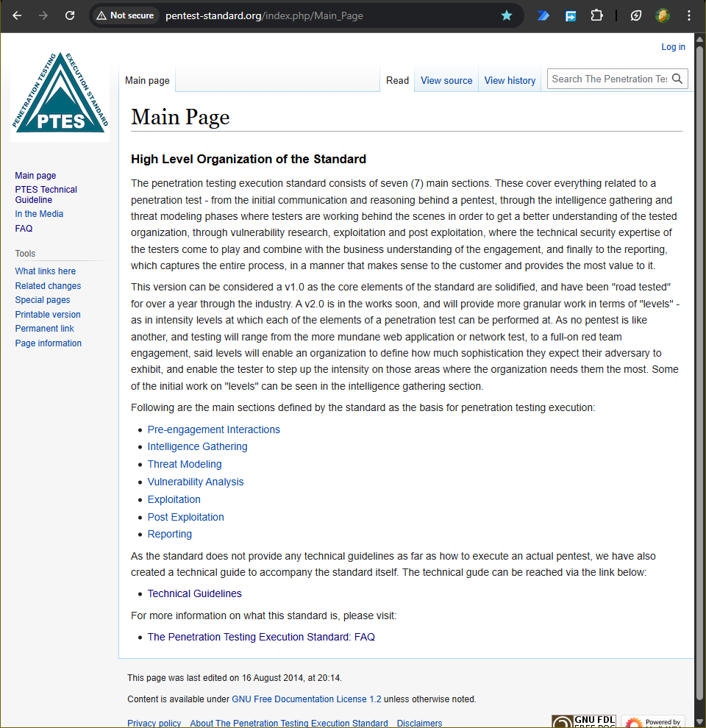This screenshot has width=706, height=728.
Task: Open Special pages link
Action: coord(42,300)
